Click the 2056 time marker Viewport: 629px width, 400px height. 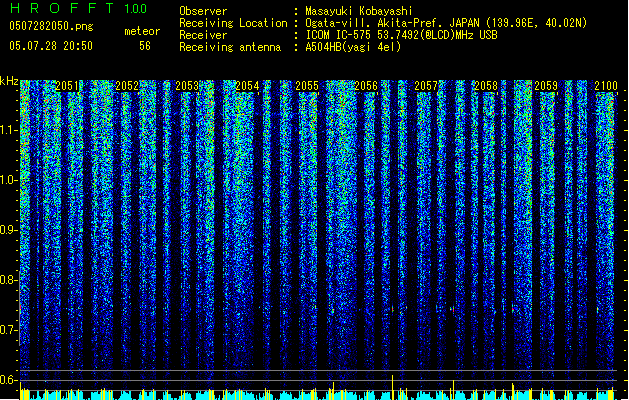click(366, 86)
